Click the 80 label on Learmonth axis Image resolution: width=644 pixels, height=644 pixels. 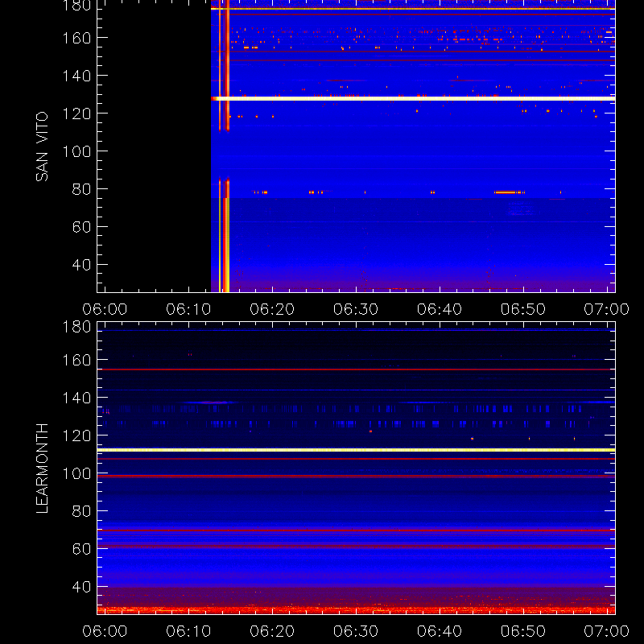[x=81, y=511]
